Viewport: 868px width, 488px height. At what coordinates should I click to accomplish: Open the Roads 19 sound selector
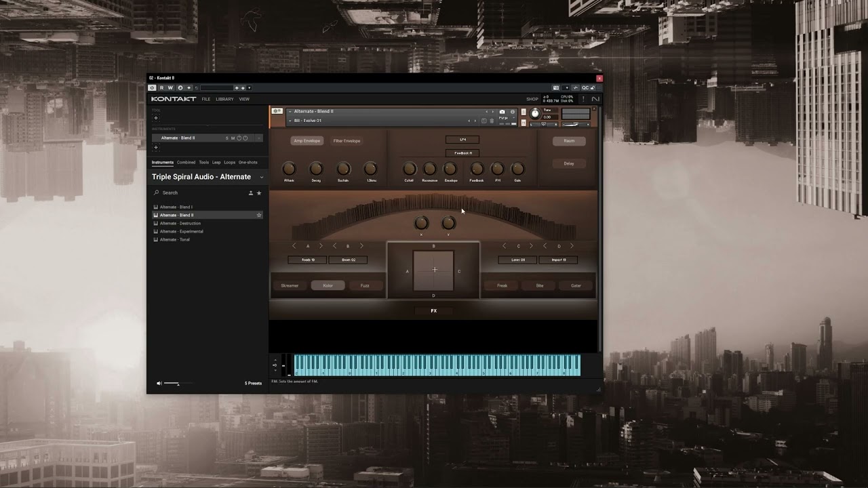[x=307, y=260]
